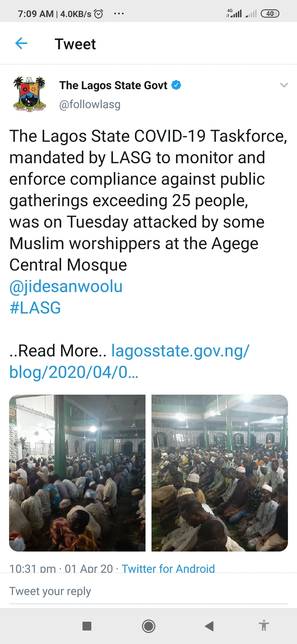This screenshot has width=297, height=644.
Task: Tap the Tweet your reply field
Action: coord(148,591)
